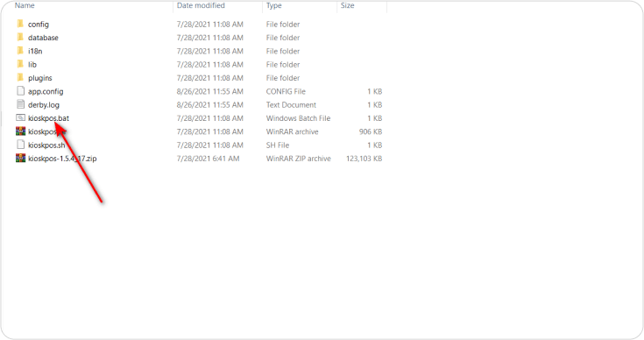Click the 8/26/2021 date for app.config
The image size is (644, 340).
point(210,91)
